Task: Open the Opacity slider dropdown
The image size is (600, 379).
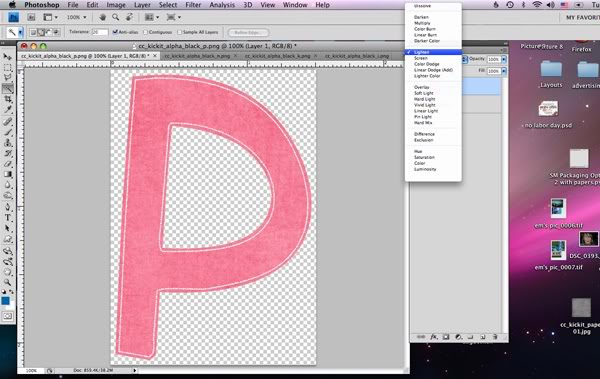Action: point(504,59)
